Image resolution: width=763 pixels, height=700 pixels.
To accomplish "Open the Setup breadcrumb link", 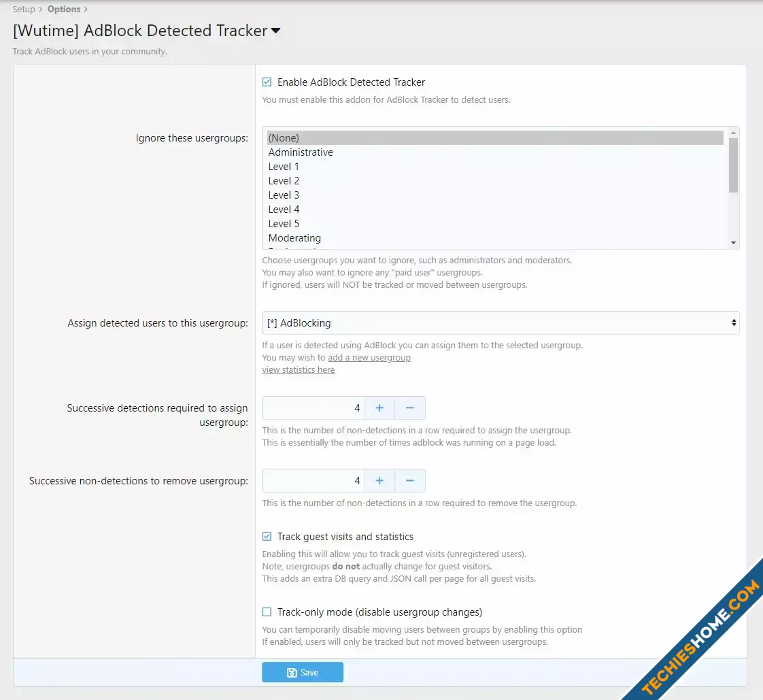I will pos(23,10).
